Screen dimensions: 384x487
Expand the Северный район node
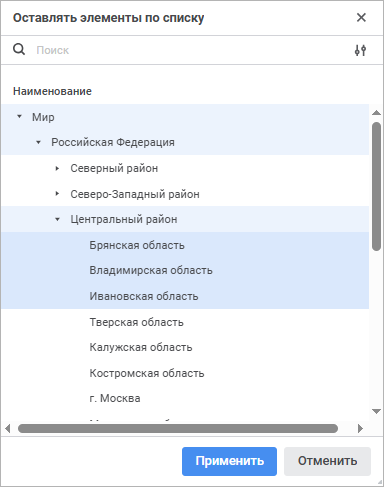(57, 168)
